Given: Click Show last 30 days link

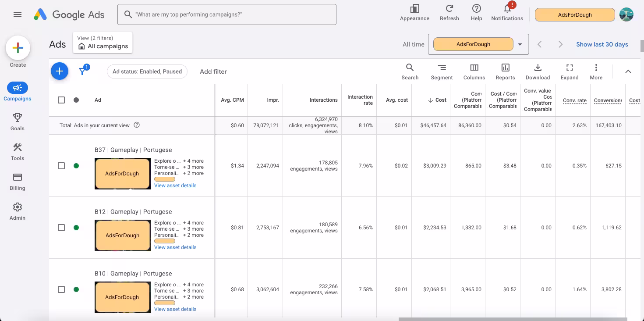Looking at the screenshot, I should coord(602,44).
